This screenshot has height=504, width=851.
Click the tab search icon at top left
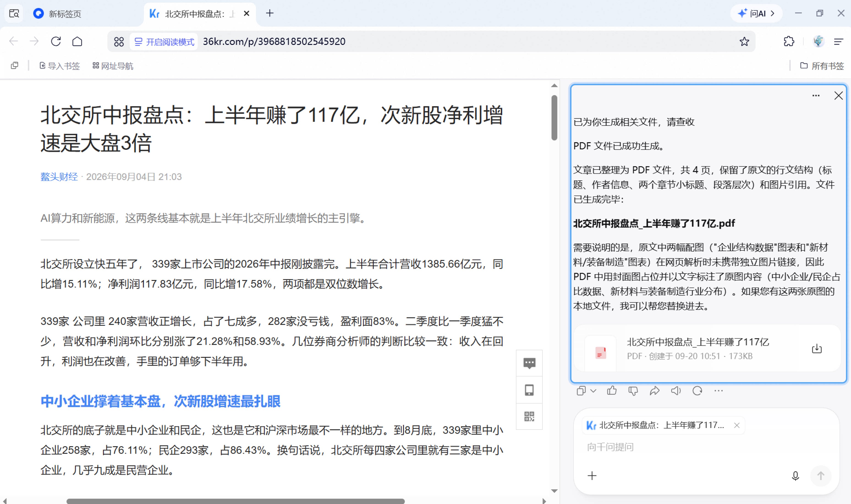[14, 14]
